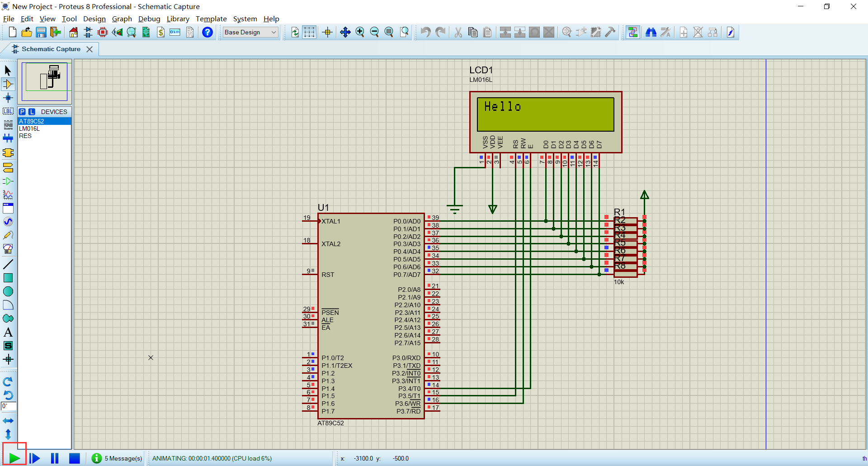Go to Home page icon
Viewport: 868px width, 466px height.
[74, 32]
